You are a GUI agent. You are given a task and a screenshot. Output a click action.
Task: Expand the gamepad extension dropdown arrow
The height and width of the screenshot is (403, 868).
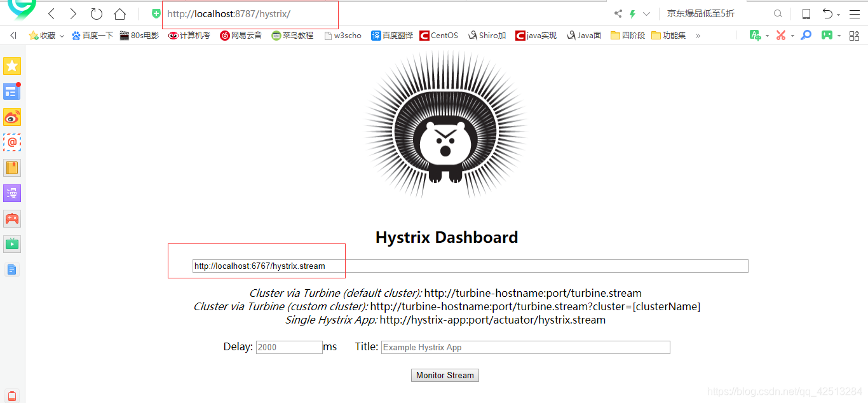tap(839, 36)
